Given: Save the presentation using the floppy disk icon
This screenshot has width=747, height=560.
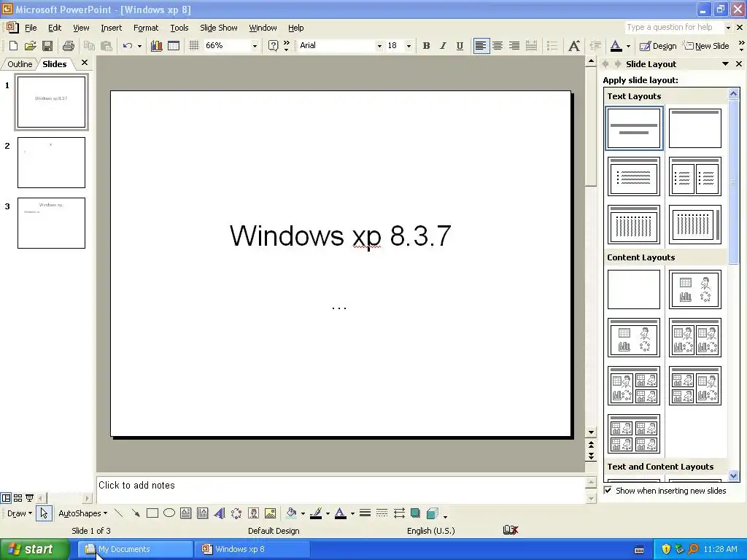Looking at the screenshot, I should coord(47,46).
